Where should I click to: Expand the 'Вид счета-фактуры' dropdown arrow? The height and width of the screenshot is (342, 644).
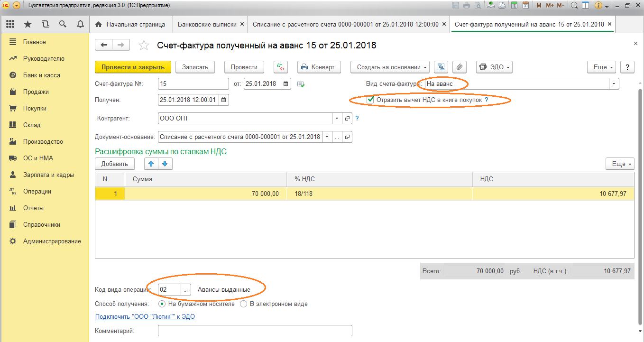click(x=614, y=84)
